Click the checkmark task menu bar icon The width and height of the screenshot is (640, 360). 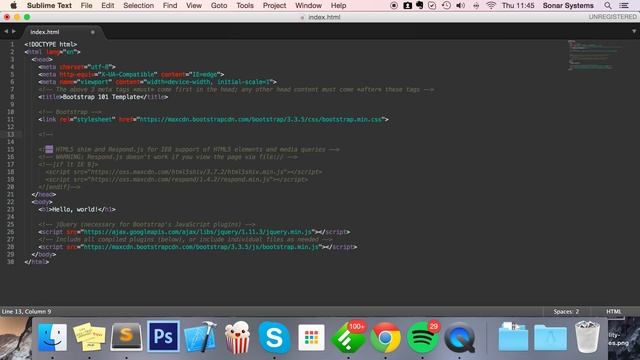point(432,5)
